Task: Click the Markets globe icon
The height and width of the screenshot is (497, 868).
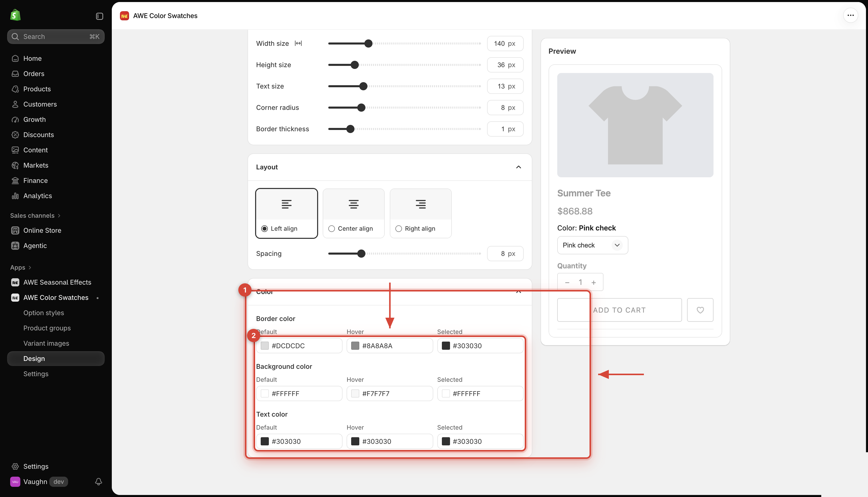Action: click(x=15, y=165)
